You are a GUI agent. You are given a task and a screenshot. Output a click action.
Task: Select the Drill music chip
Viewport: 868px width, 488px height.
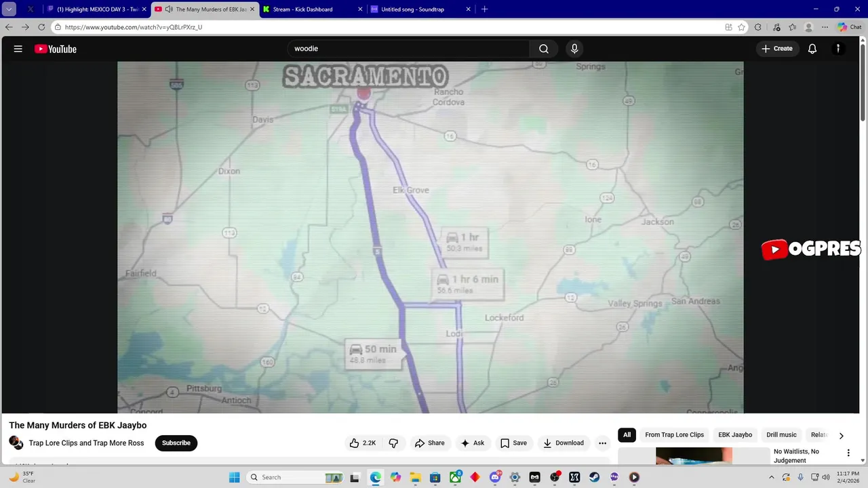pos(781,435)
